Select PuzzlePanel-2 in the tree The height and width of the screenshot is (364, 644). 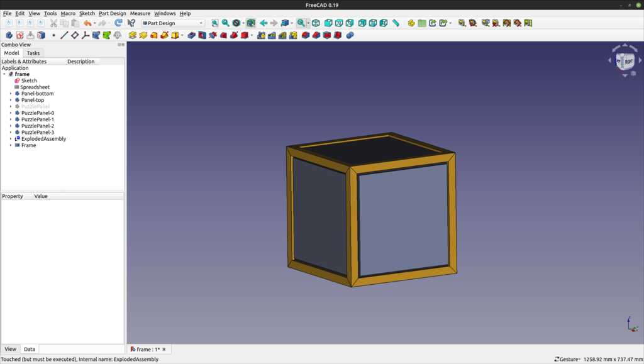pyautogui.click(x=37, y=126)
